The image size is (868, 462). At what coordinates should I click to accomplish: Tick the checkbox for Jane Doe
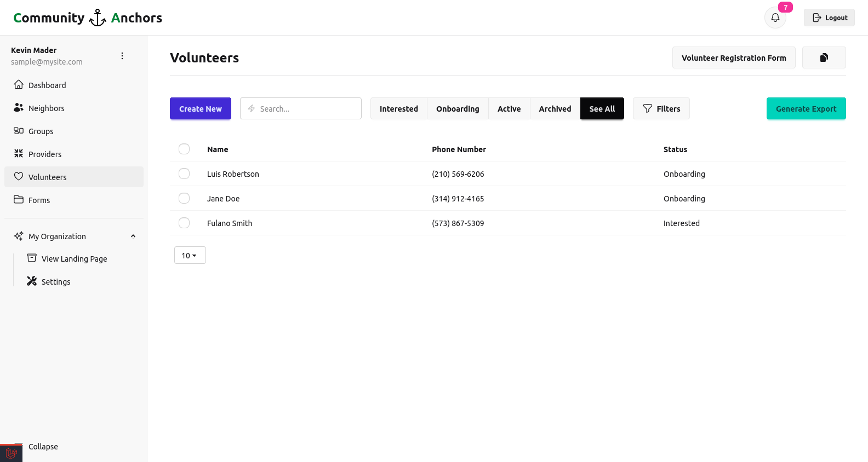184,198
